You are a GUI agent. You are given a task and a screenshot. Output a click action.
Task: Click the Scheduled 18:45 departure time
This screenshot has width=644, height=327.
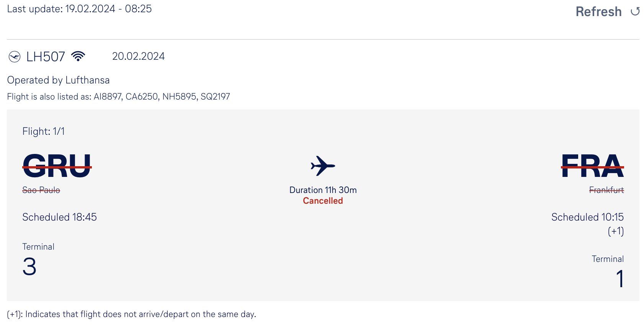point(59,217)
